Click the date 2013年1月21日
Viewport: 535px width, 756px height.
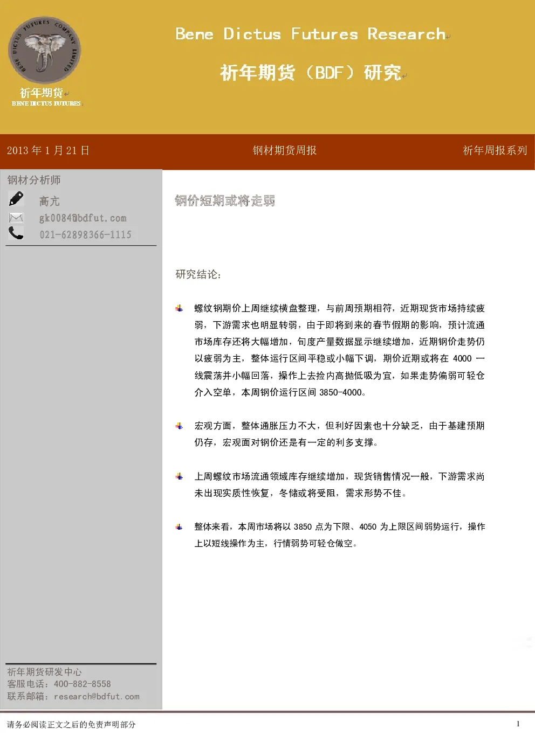[48, 150]
